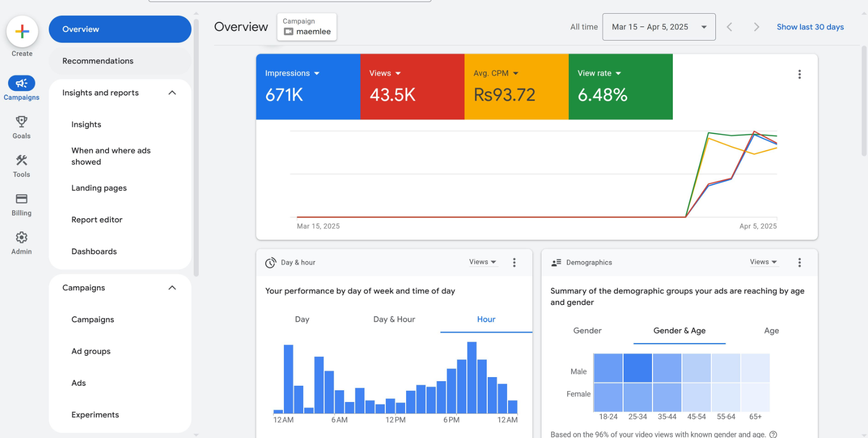Collapse the Campaigns sidebar section
The image size is (868, 438).
pos(172,288)
